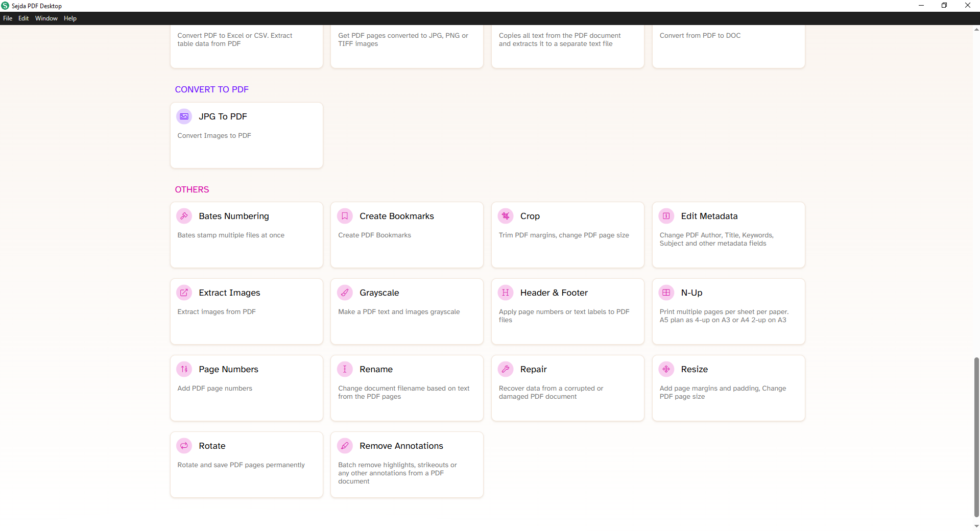Click the Grayscale brush icon

click(x=345, y=293)
